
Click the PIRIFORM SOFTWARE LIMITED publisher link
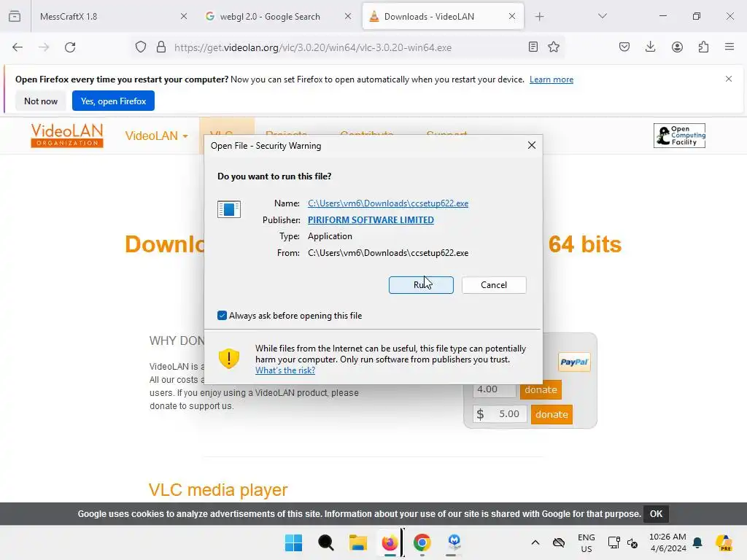pyautogui.click(x=371, y=220)
